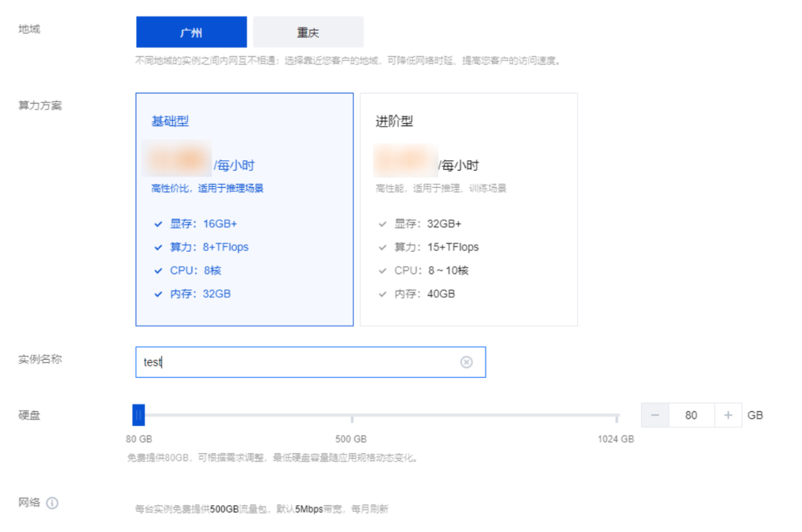Click the disk size slider handle

tap(139, 415)
